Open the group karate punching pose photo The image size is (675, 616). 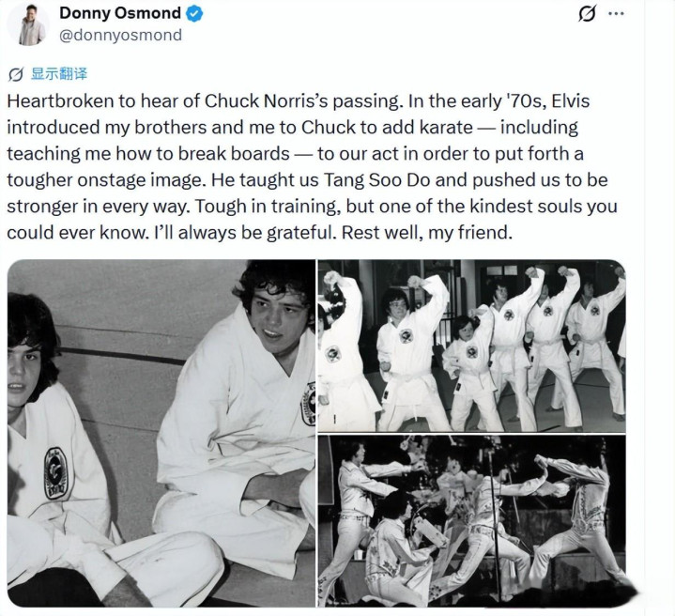point(472,346)
